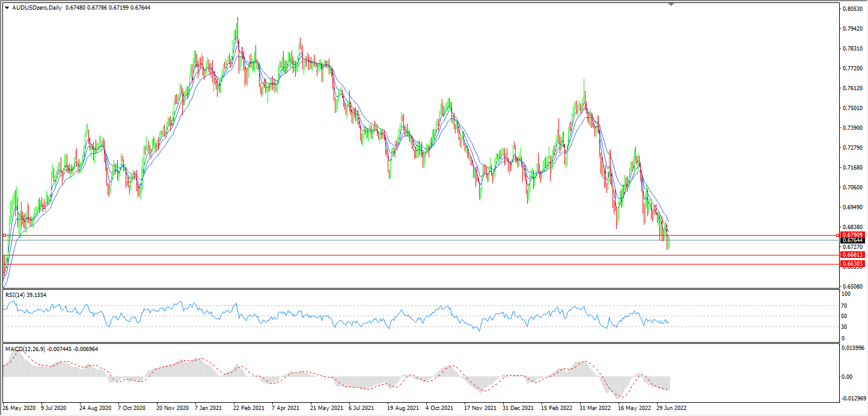Click the dropdown triangle beside AUDUSDzero,Daily
868x416 pixels.
tap(7, 8)
